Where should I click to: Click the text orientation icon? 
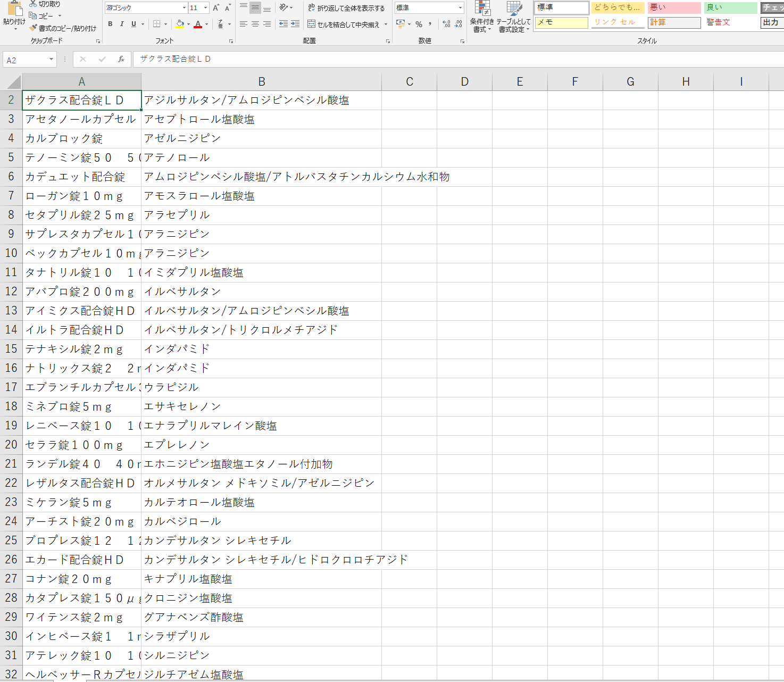283,7
